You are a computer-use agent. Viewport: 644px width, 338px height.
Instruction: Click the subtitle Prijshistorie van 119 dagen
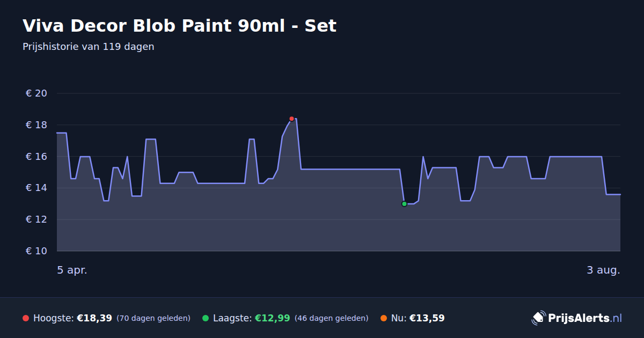[x=89, y=47]
